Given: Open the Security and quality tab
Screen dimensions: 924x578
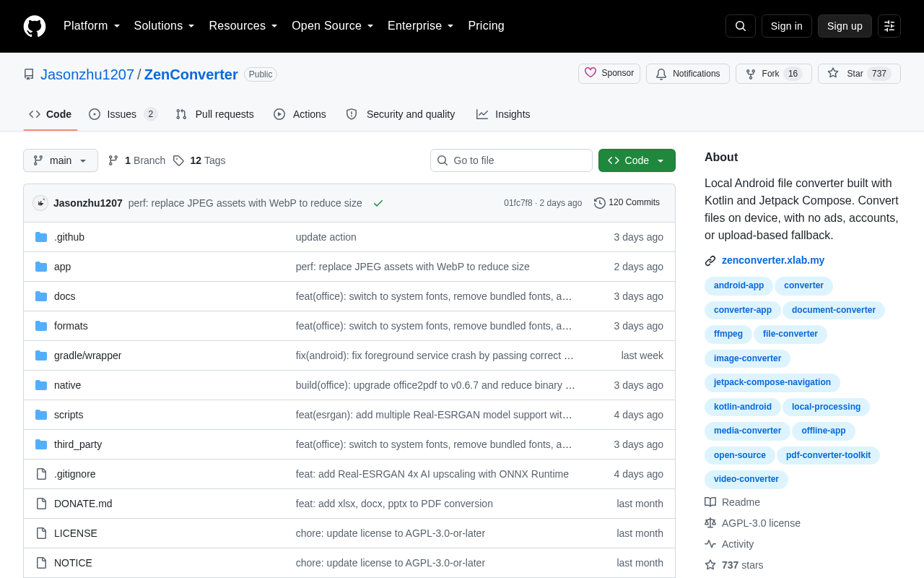Looking at the screenshot, I should click(x=401, y=114).
